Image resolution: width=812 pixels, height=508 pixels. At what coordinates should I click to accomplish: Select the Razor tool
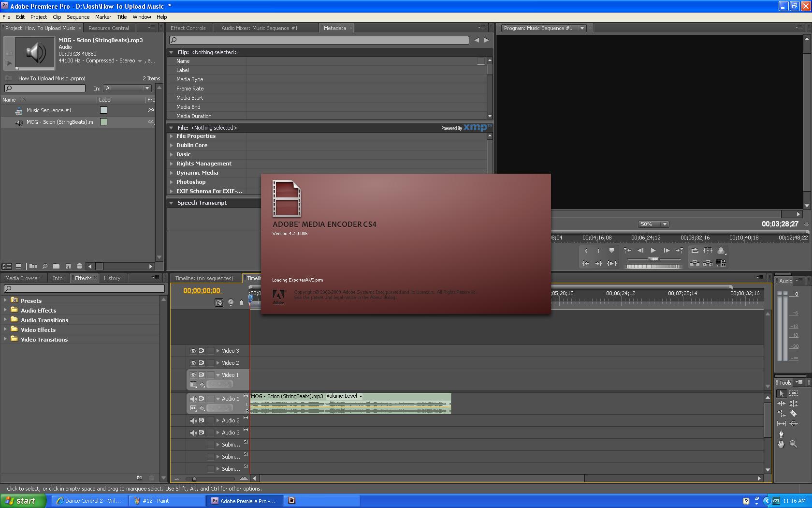point(794,414)
